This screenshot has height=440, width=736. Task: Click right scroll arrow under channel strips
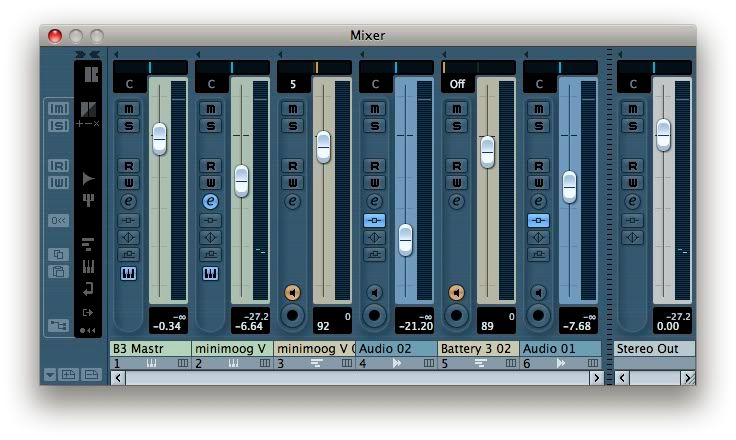point(596,378)
